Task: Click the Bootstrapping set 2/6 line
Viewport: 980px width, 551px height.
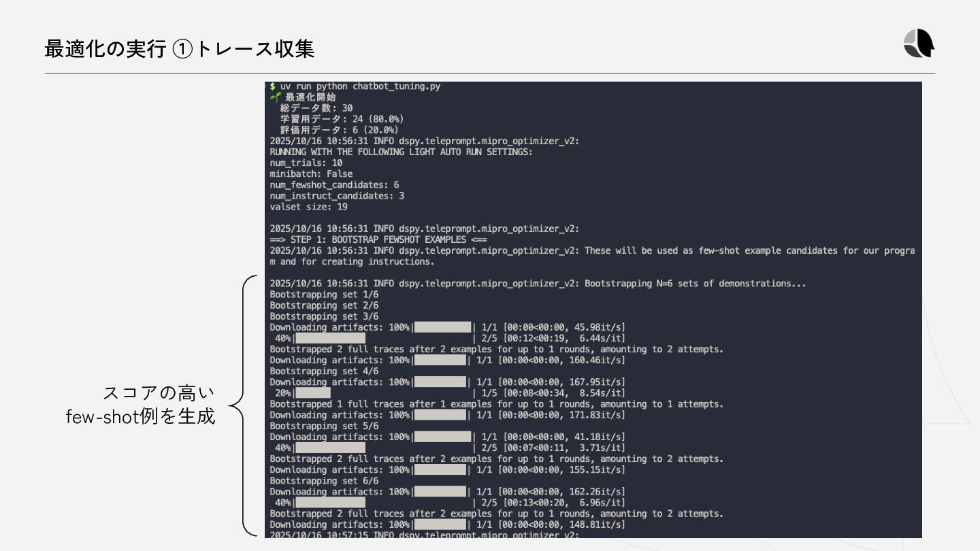Action: [x=324, y=305]
